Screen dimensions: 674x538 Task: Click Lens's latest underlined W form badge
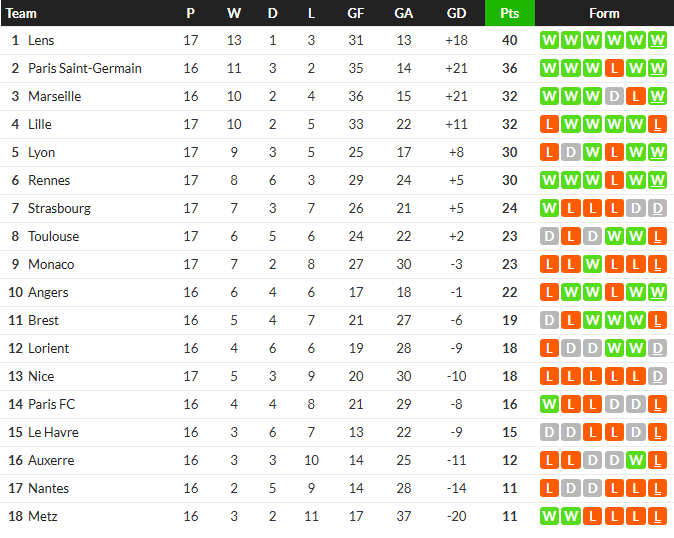(657, 40)
